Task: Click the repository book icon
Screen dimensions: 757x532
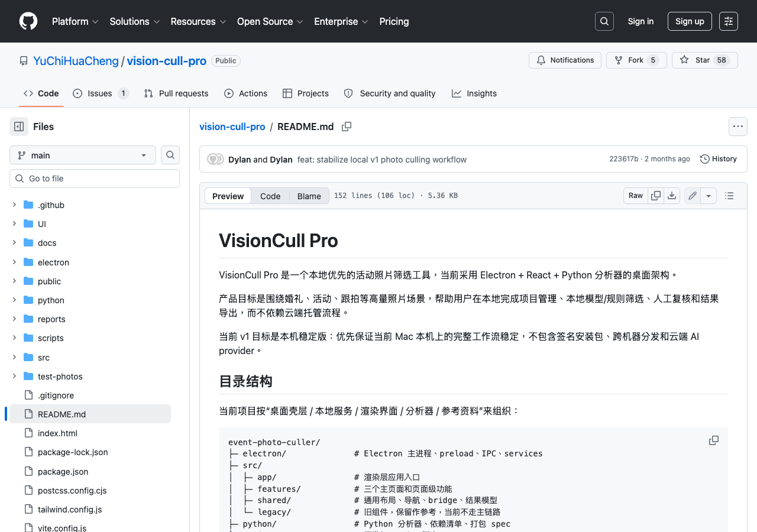Action: pyautogui.click(x=24, y=61)
